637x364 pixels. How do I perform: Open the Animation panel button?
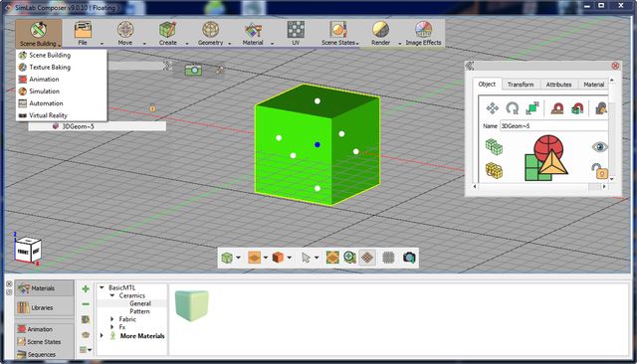(44, 329)
